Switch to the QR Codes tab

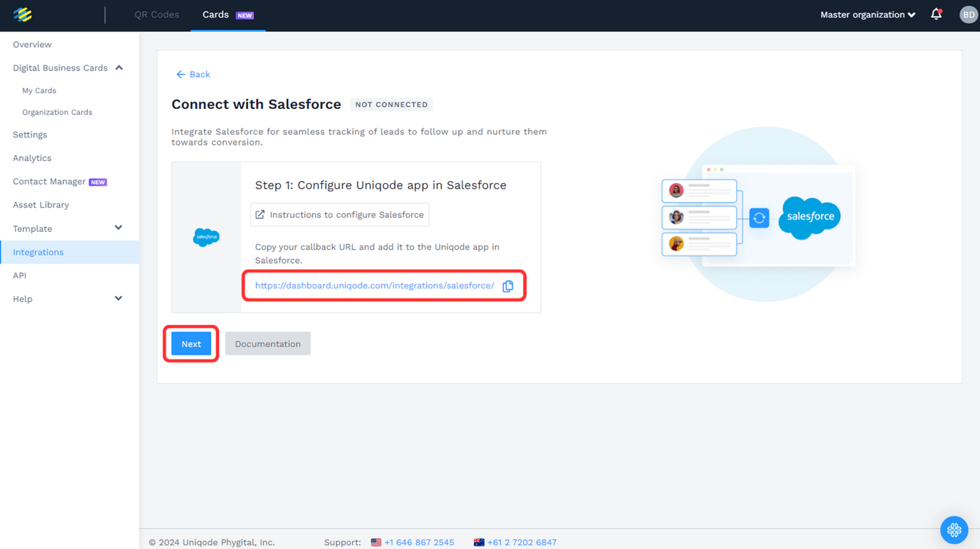click(x=157, y=15)
